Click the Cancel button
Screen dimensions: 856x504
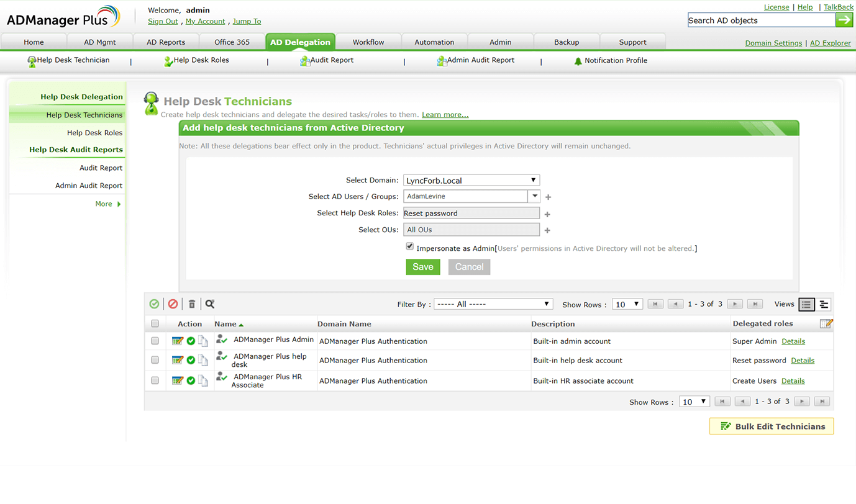tap(469, 267)
